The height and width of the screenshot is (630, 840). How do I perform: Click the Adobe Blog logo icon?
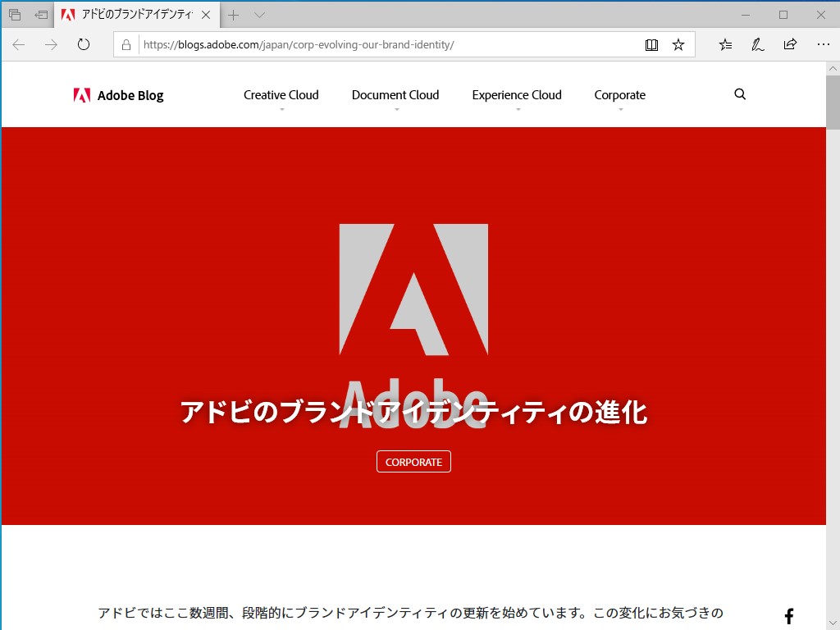click(81, 94)
